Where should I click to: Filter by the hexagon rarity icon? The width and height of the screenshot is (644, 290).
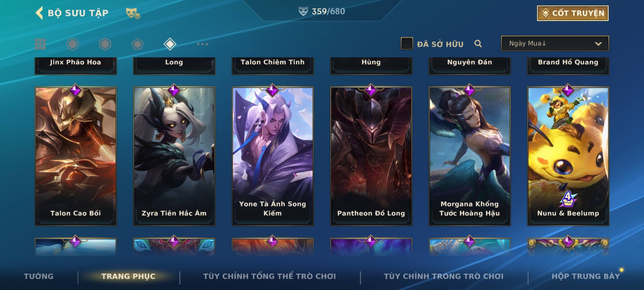pyautogui.click(x=105, y=44)
